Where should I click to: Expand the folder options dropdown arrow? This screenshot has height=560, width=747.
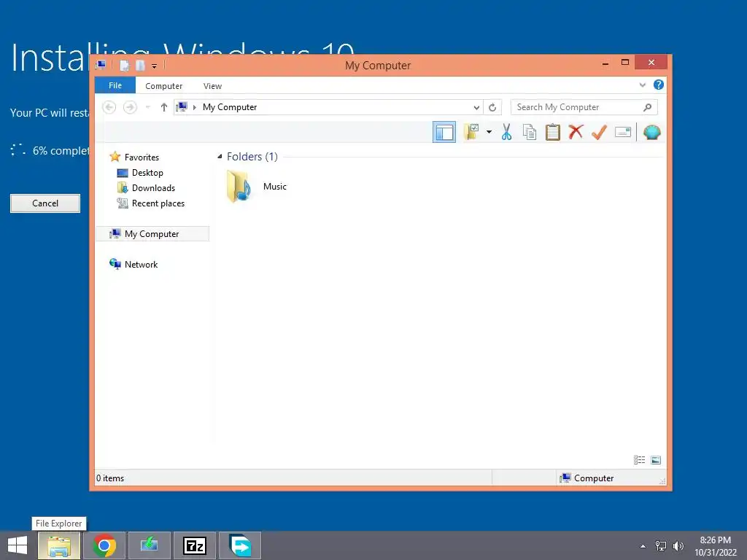pos(489,132)
